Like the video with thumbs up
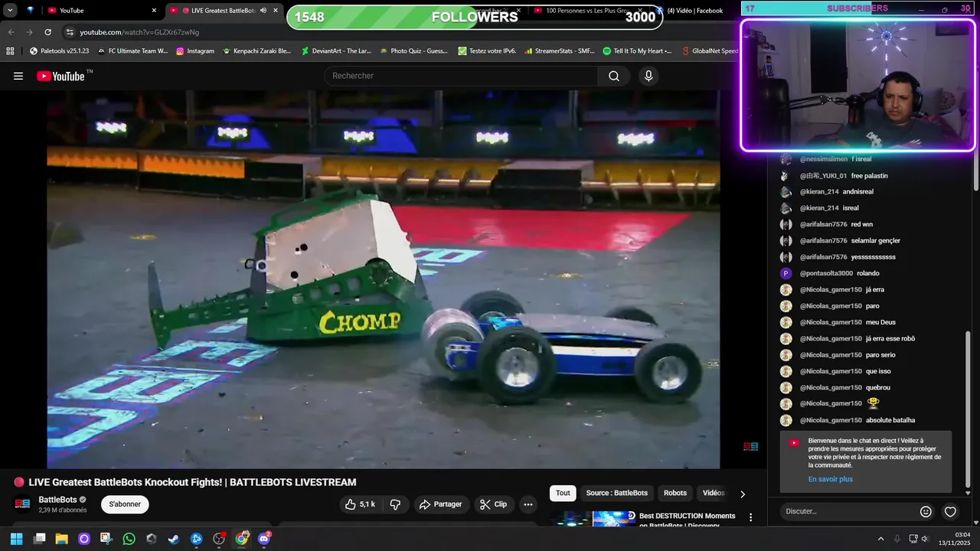The width and height of the screenshot is (980, 551). coord(360,504)
